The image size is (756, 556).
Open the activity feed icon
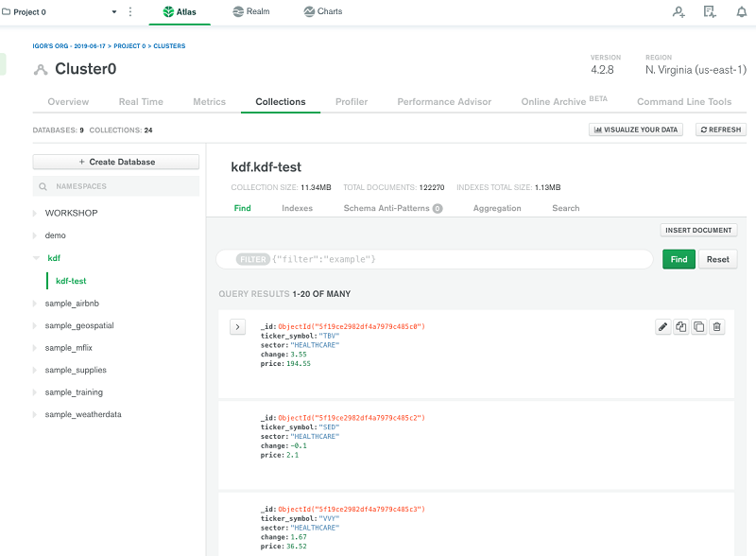pos(710,12)
